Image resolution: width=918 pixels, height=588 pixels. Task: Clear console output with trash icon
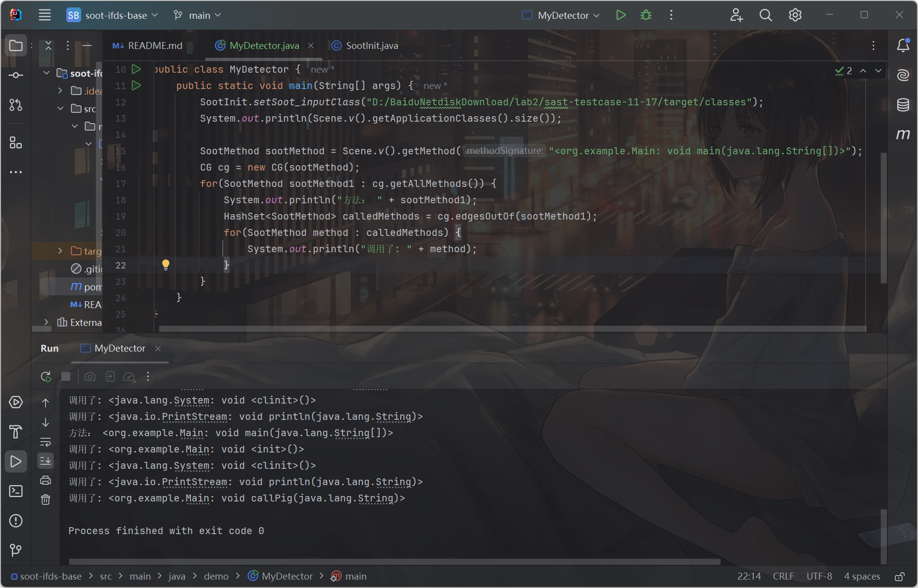[46, 499]
